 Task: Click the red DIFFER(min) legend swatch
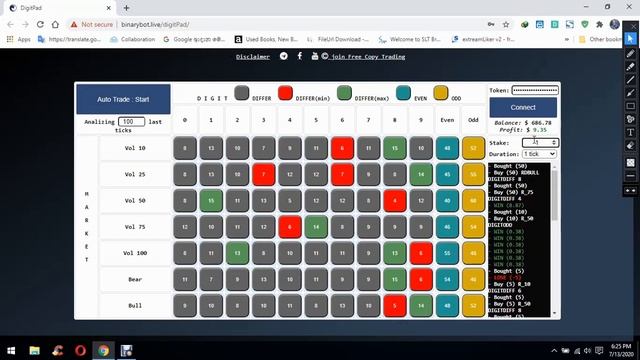point(285,93)
